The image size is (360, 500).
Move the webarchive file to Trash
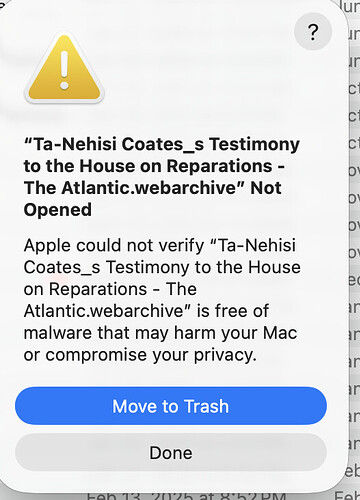[x=171, y=406]
